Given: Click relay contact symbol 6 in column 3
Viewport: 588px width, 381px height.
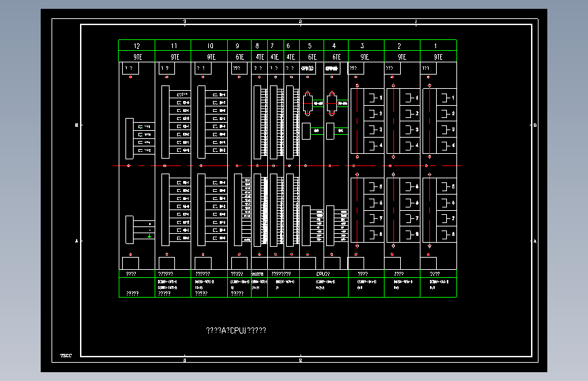Looking at the screenshot, I should click(x=375, y=203).
